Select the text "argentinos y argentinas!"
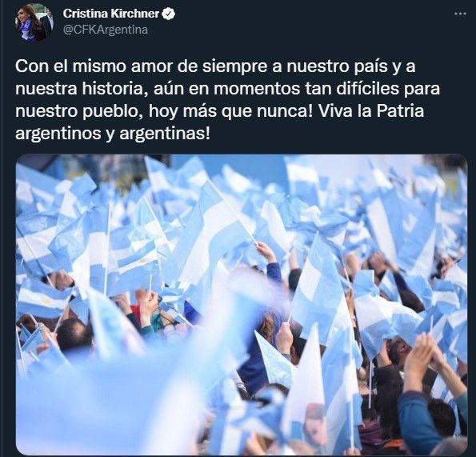The width and height of the screenshot is (476, 457). click(x=113, y=134)
